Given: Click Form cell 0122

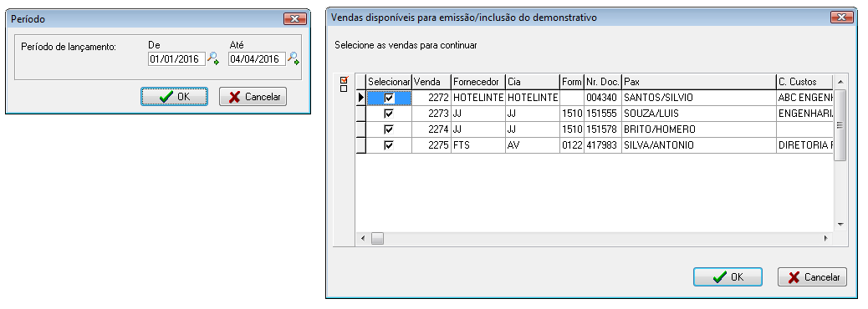Looking at the screenshot, I should point(571,145).
